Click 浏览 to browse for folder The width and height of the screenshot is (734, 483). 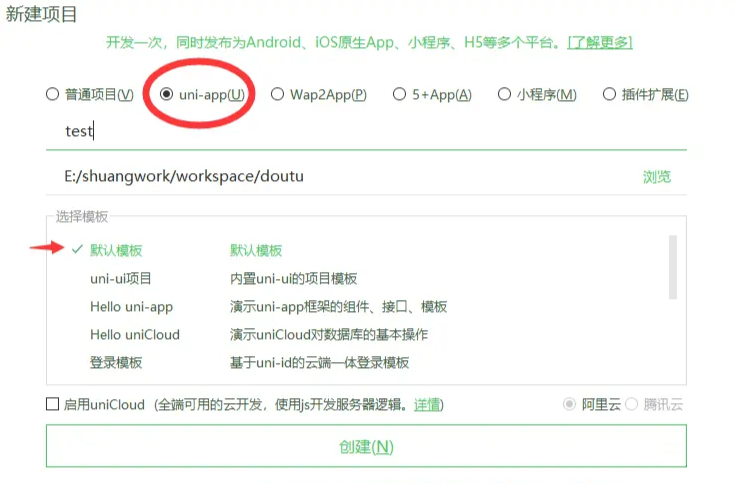pos(656,177)
